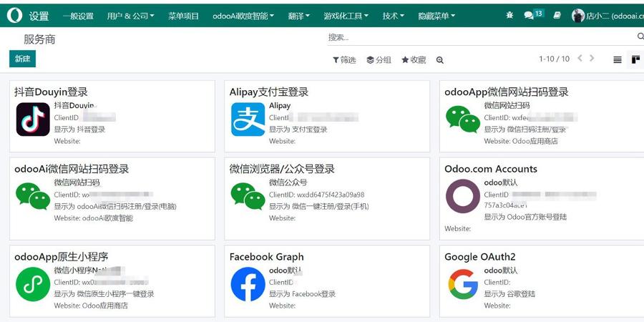Click the Odoo purple ring logo
The width and height of the screenshot is (644, 322).
(463, 196)
